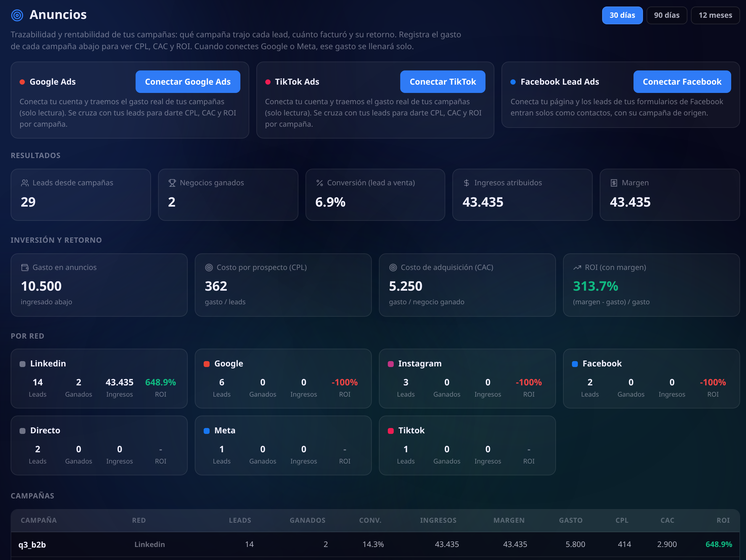
Task: Click Conectar Facebook button
Action: (x=682, y=82)
